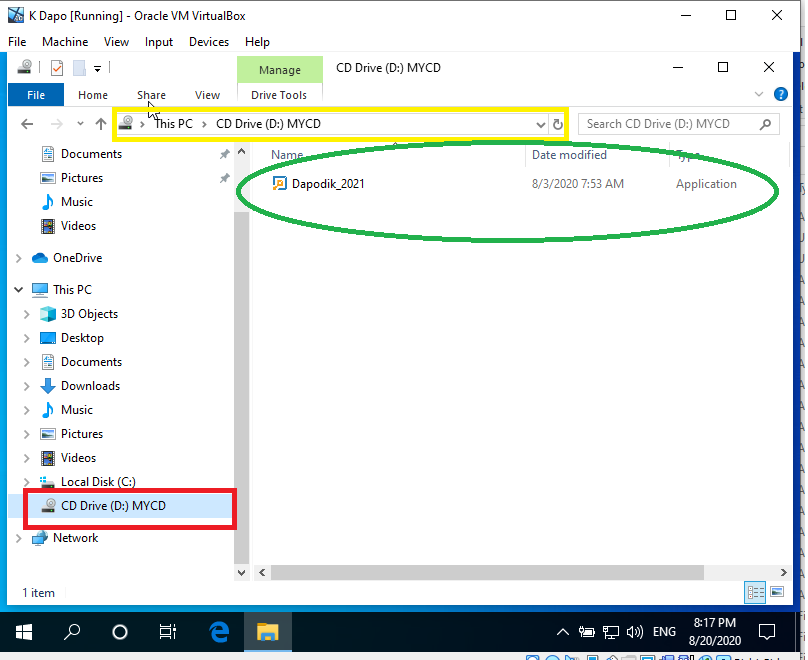Select the Dapodik_2021 application file
The height and width of the screenshot is (660, 808).
tap(328, 184)
